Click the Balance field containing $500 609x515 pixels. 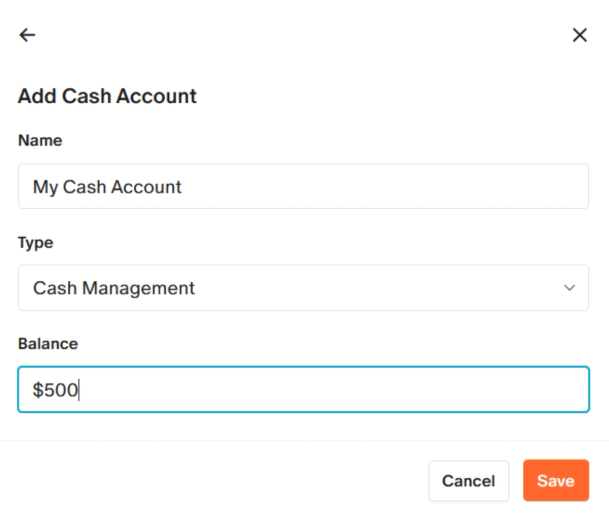[303, 389]
